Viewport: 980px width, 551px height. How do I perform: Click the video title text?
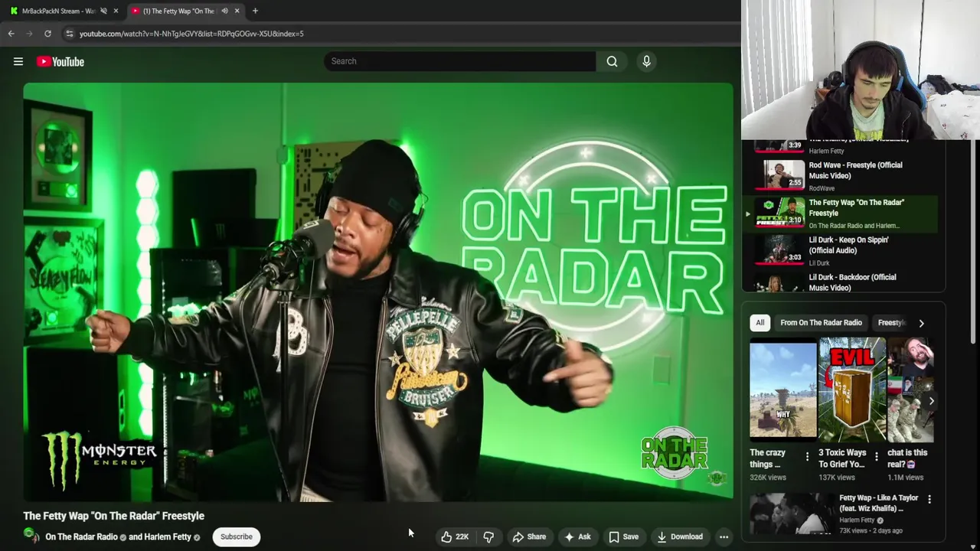pos(113,516)
